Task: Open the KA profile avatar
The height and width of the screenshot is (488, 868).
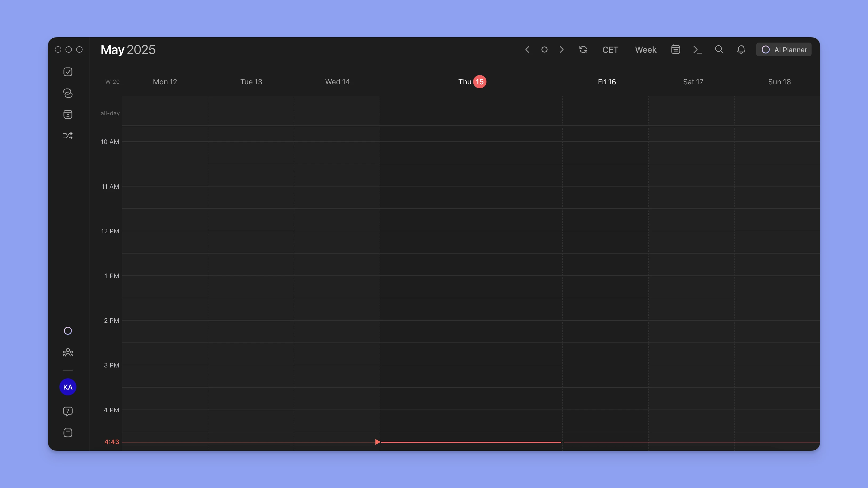Action: (x=68, y=387)
